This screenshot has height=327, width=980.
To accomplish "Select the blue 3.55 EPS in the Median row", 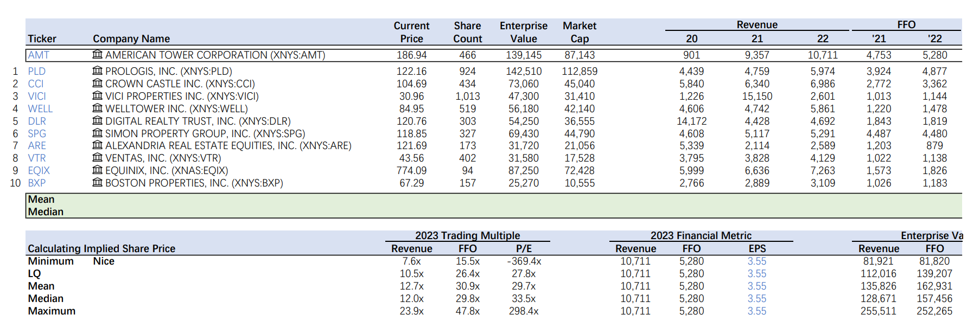I will tap(757, 299).
